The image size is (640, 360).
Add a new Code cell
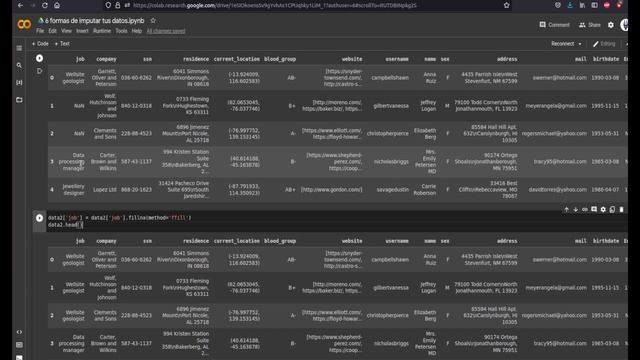pos(40,44)
